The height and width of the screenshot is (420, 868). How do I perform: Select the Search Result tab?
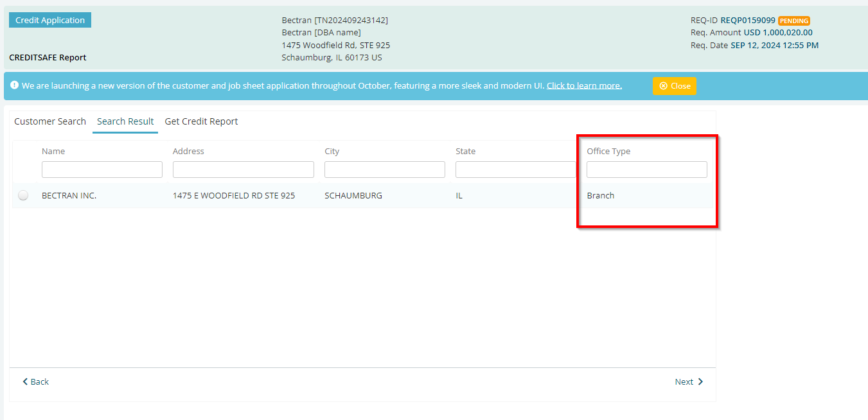coord(125,121)
